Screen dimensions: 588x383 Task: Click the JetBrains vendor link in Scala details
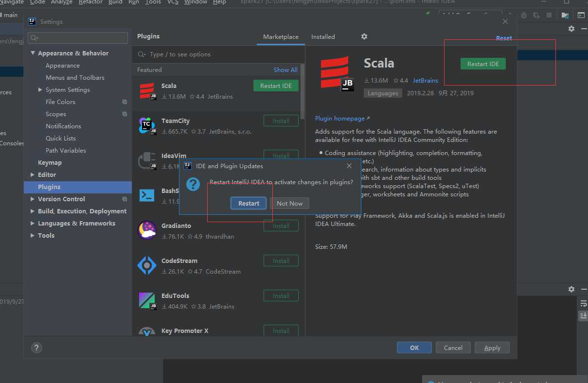pyautogui.click(x=426, y=80)
